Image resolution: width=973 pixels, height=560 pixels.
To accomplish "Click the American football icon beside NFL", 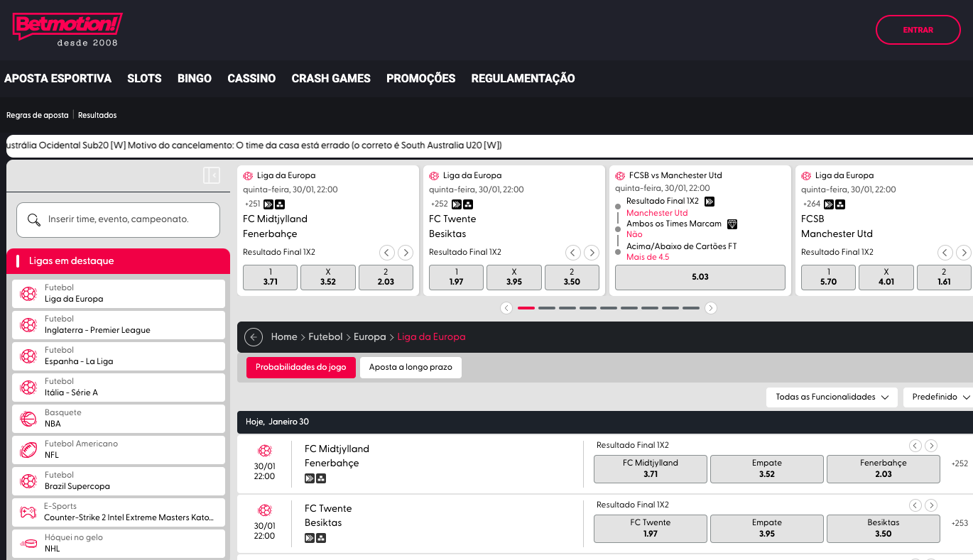I will (x=28, y=449).
